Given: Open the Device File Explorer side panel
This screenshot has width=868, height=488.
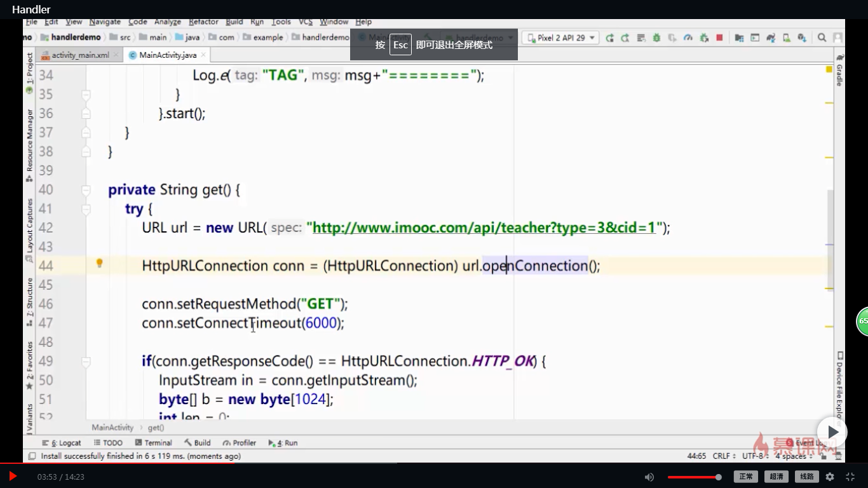Looking at the screenshot, I should (x=839, y=388).
